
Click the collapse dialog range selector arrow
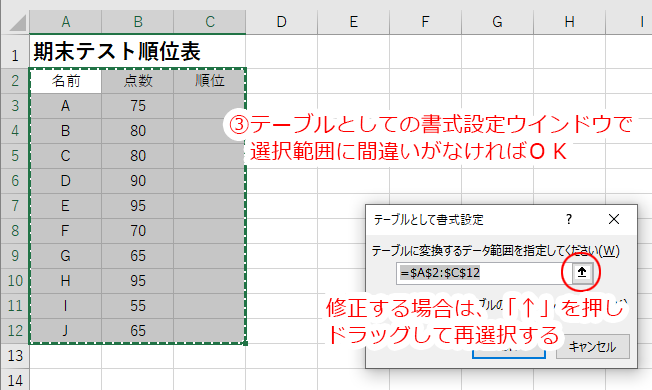[x=582, y=272]
